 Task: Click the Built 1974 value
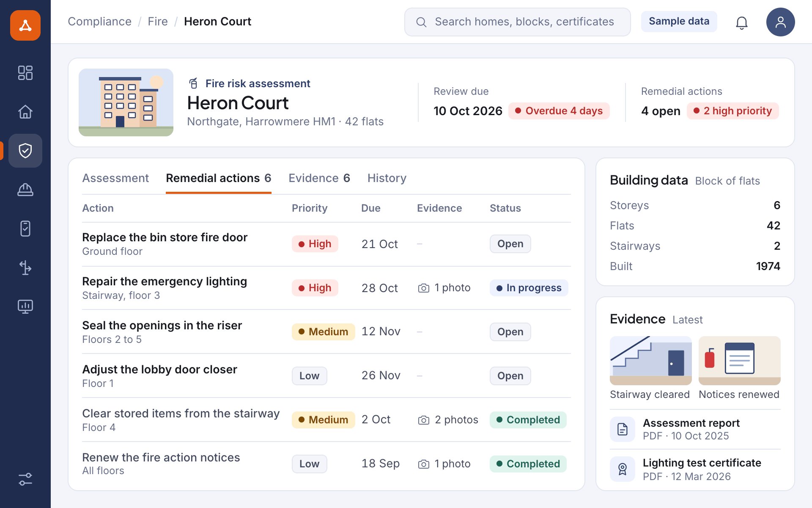tap(768, 266)
